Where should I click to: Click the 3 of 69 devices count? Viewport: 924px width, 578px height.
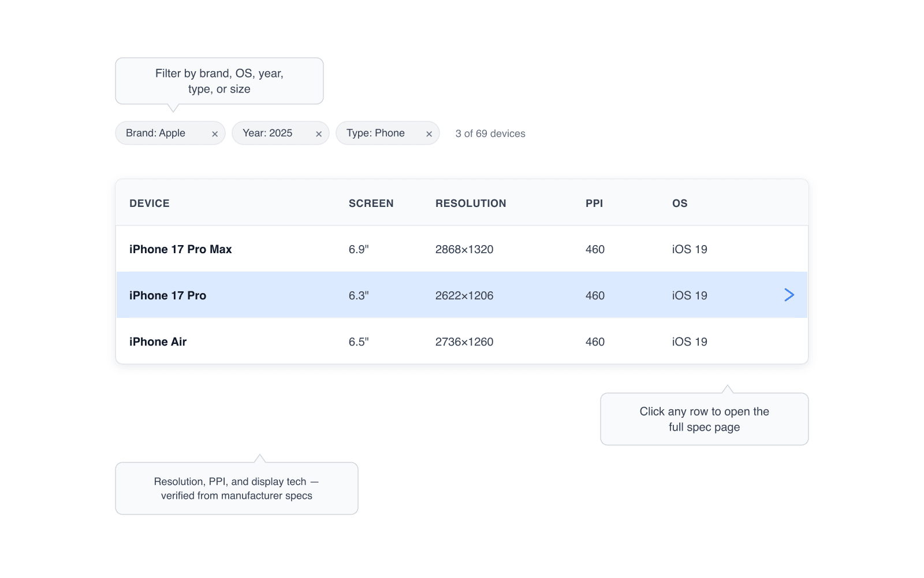pos(490,134)
